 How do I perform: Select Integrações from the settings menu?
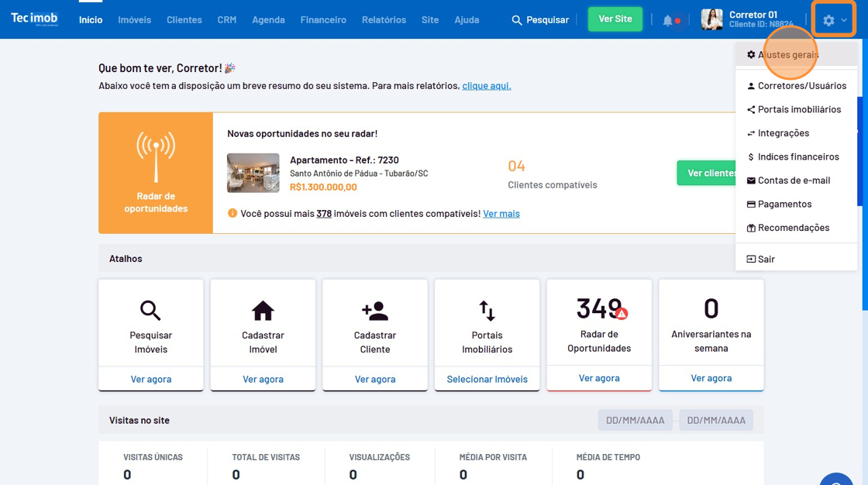pos(783,133)
